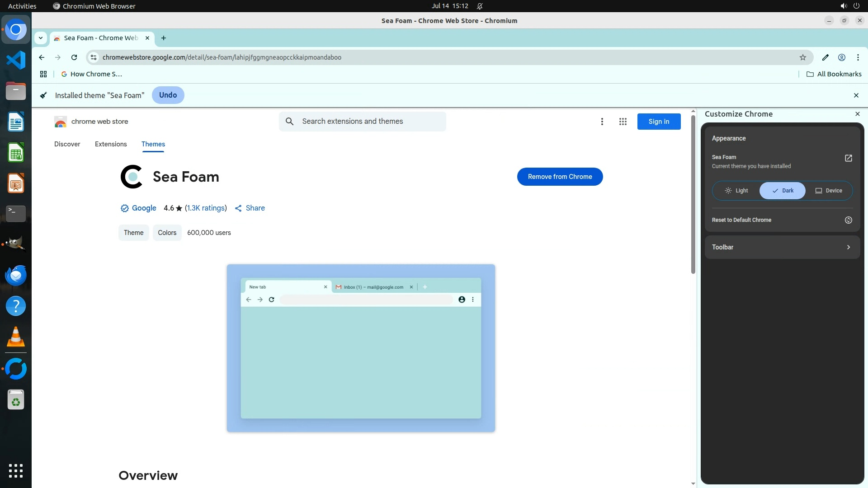This screenshot has height=488, width=868.
Task: View site information icon in address bar
Action: (x=94, y=57)
